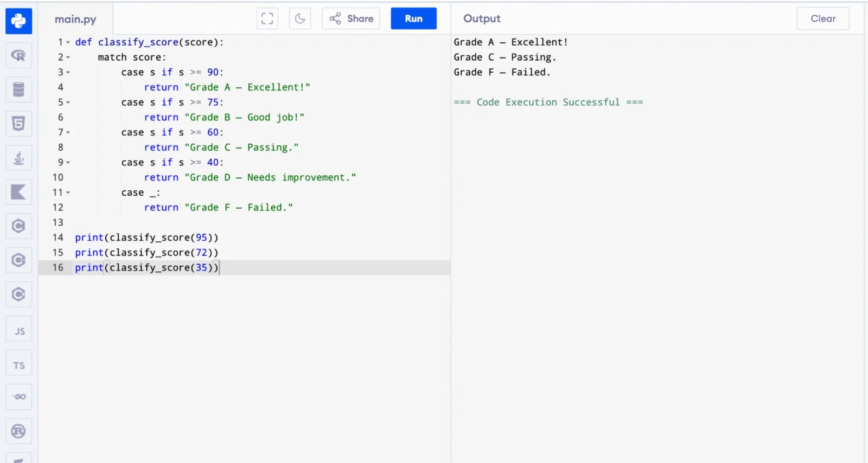
Task: Click the "Grade C – Passing." code string
Action: [241, 147]
